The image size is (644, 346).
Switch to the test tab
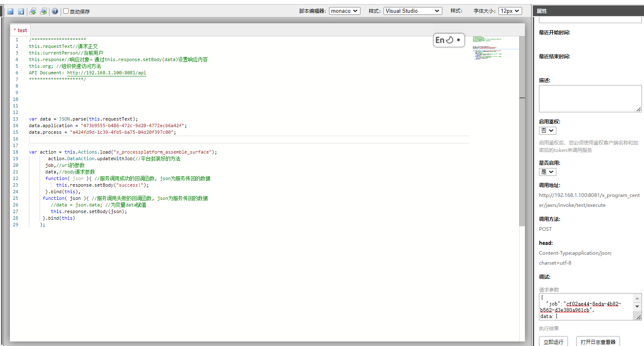(20, 30)
